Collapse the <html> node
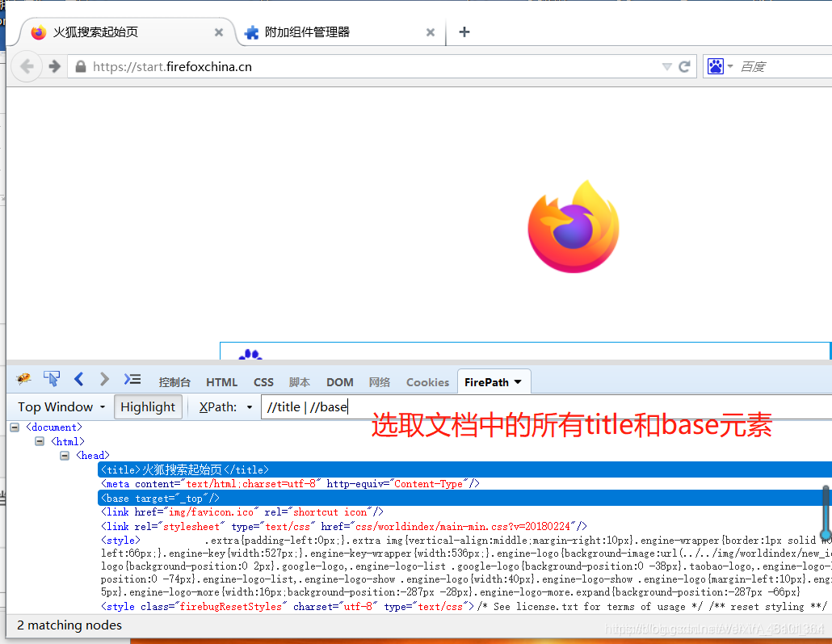Screen dimensions: 832x644 (x=40, y=441)
